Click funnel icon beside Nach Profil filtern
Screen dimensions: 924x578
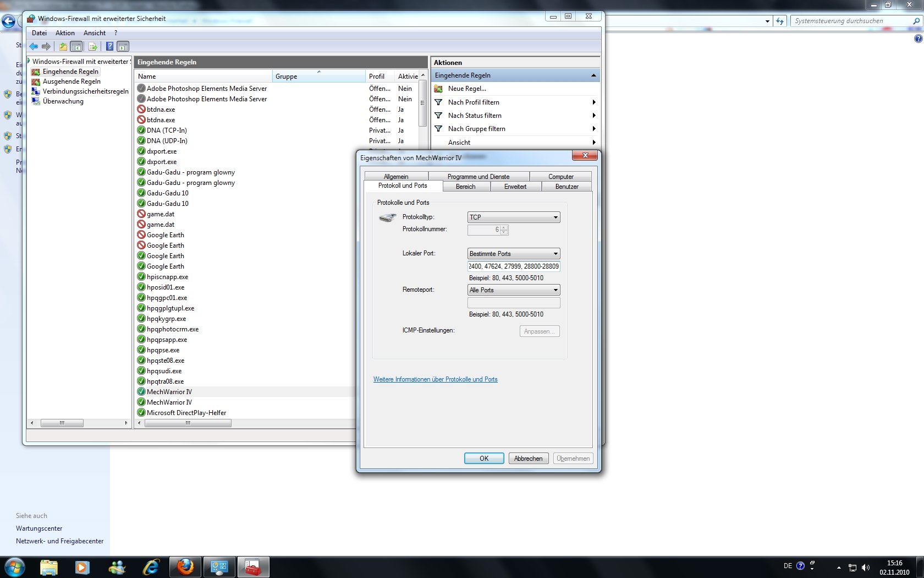tap(438, 102)
